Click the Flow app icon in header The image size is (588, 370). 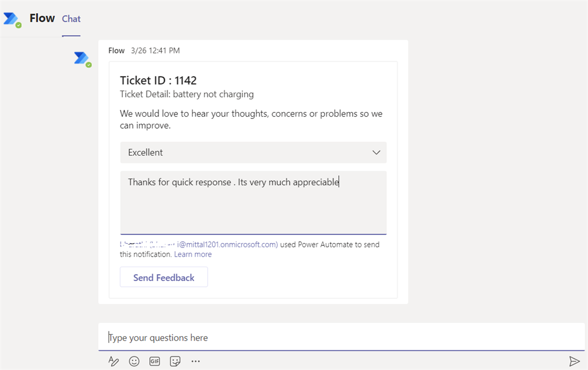[x=11, y=20]
